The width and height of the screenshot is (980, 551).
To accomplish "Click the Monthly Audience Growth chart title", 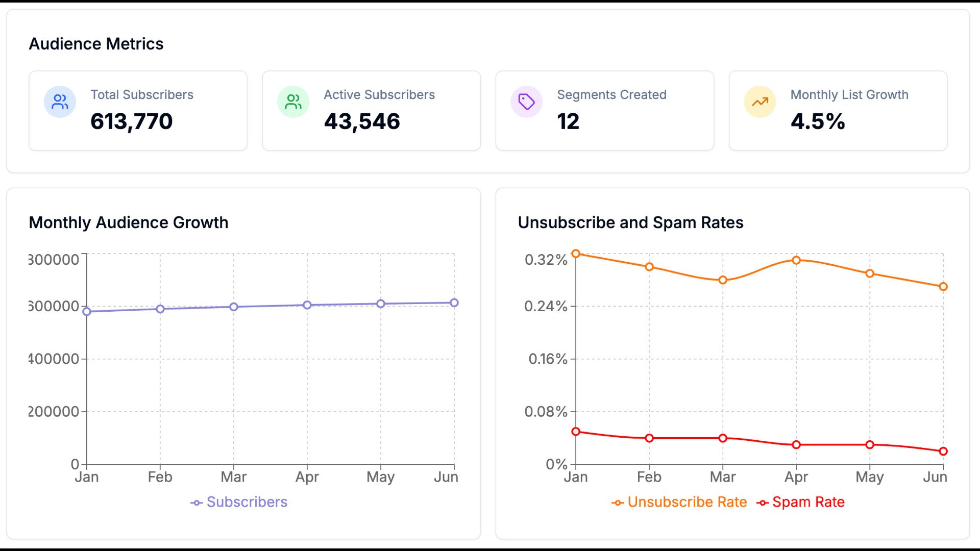I will click(x=129, y=222).
